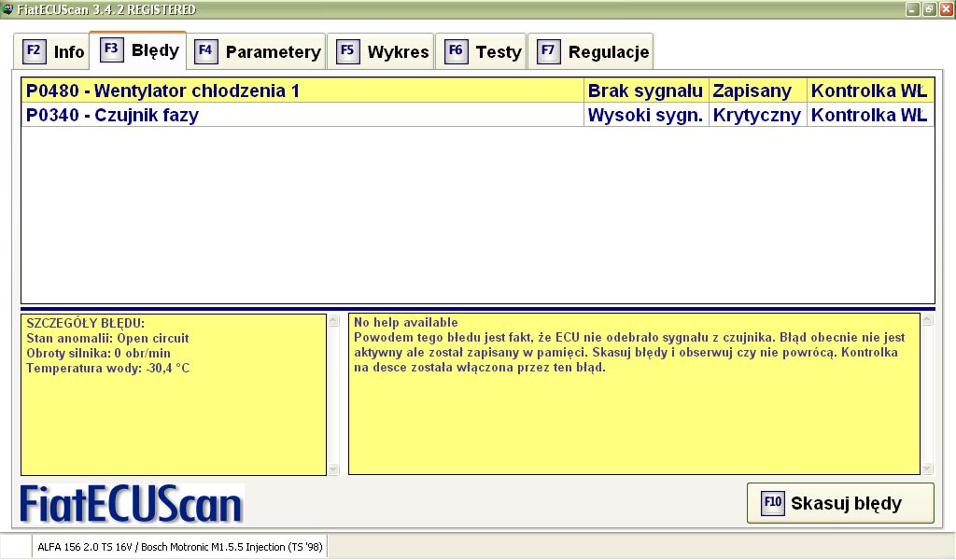
Task: Click the FiatECUScan title bar app icon
Action: coord(7,9)
